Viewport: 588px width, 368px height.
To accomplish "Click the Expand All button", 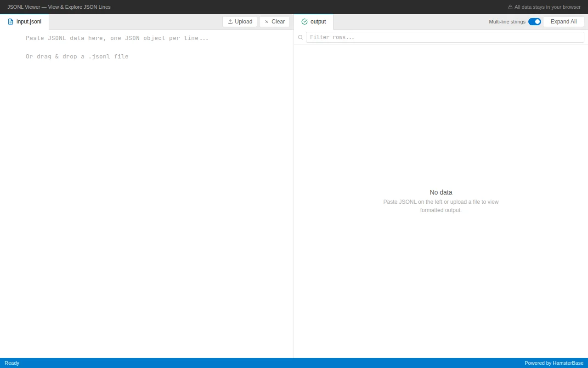I will coord(563,22).
